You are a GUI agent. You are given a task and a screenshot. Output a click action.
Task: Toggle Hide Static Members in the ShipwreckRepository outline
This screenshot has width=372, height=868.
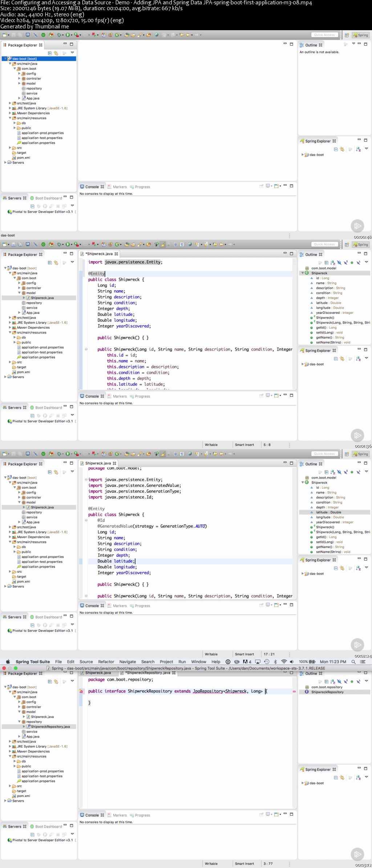(x=345, y=681)
